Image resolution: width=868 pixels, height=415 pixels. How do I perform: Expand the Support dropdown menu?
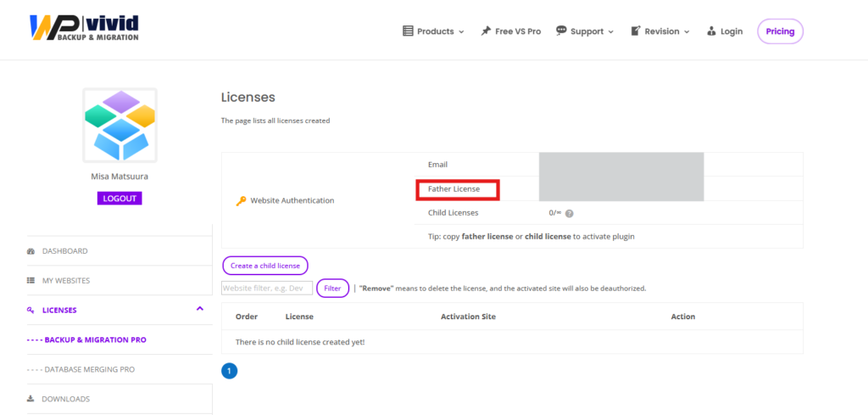(x=585, y=31)
